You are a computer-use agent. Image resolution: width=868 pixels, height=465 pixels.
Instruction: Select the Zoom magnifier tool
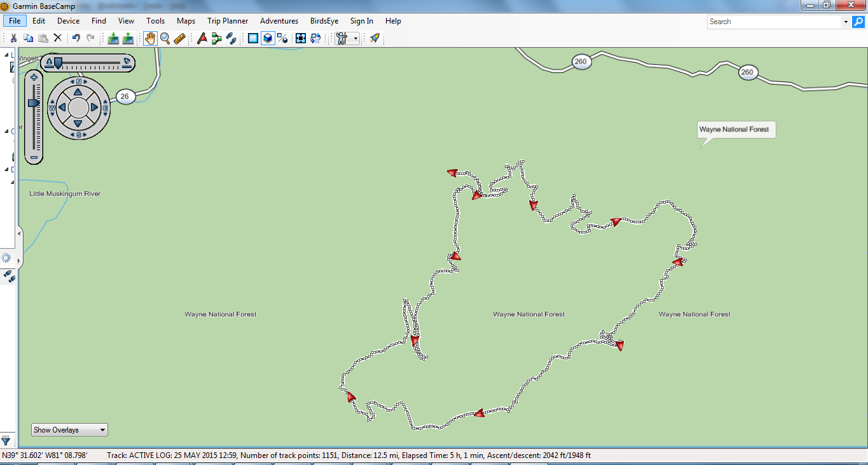(165, 38)
